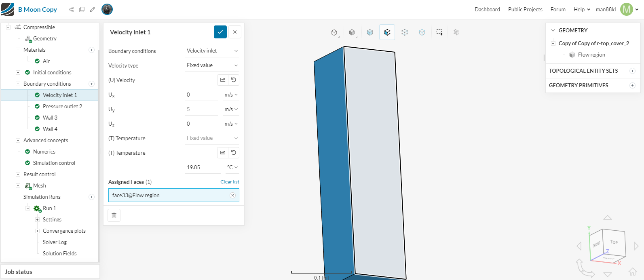Screen dimensions: 644x280
Task: Add a geometry primitive
Action: [632, 85]
